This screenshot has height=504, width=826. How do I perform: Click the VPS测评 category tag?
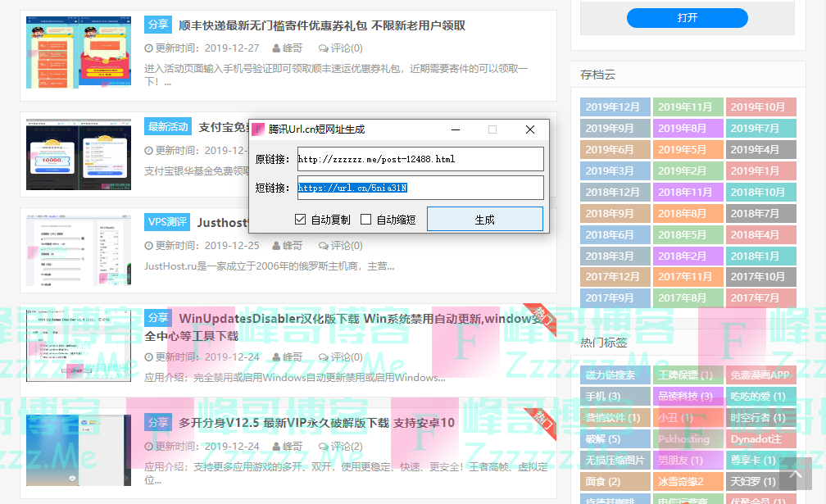167,222
